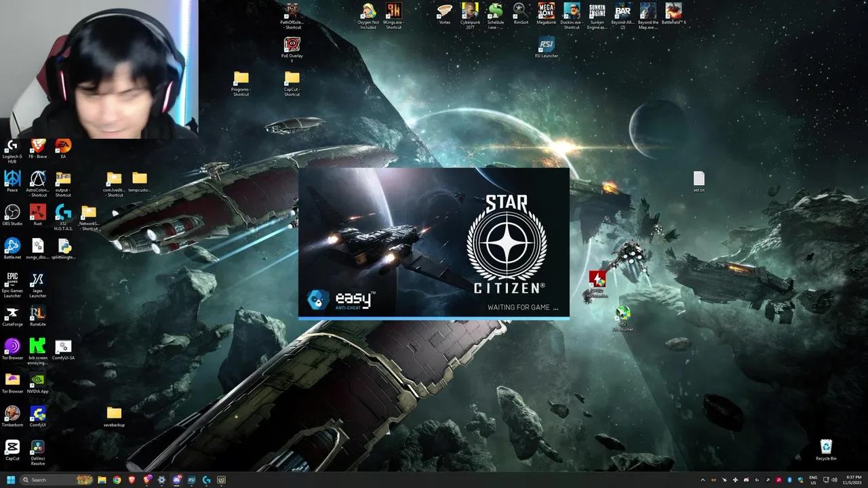Open the Timberborn desktop shortcut
The image size is (868, 488).
(12, 416)
